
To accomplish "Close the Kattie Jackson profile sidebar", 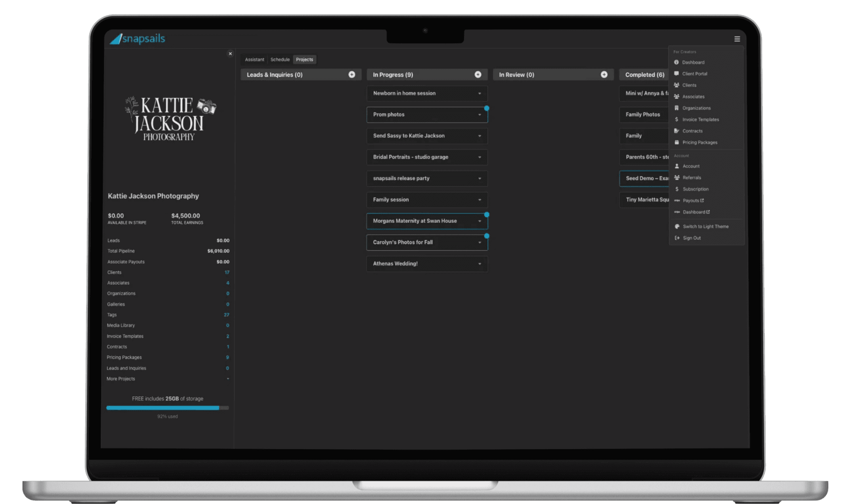I will (230, 53).
